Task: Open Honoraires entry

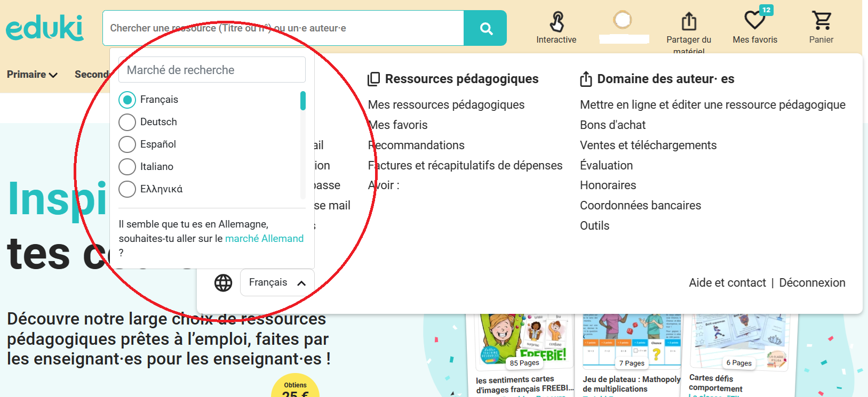Action: (x=608, y=185)
